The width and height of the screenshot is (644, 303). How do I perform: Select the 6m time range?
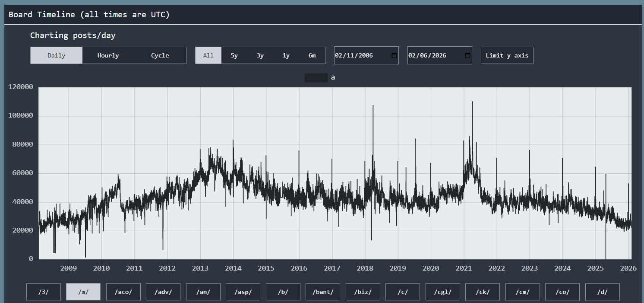312,55
